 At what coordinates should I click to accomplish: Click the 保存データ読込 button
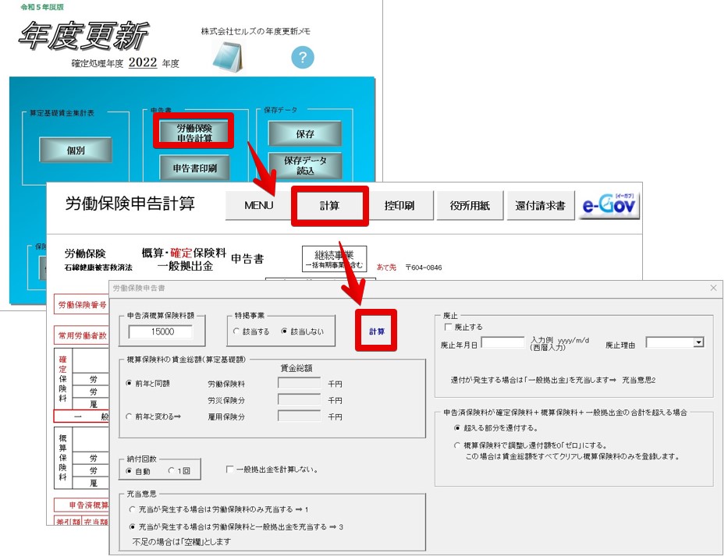coord(305,165)
